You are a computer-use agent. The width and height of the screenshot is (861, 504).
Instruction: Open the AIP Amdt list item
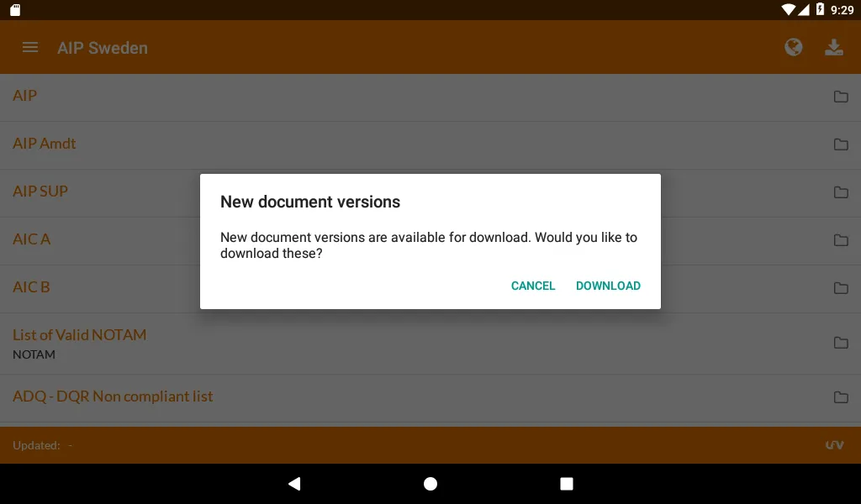pyautogui.click(x=430, y=145)
